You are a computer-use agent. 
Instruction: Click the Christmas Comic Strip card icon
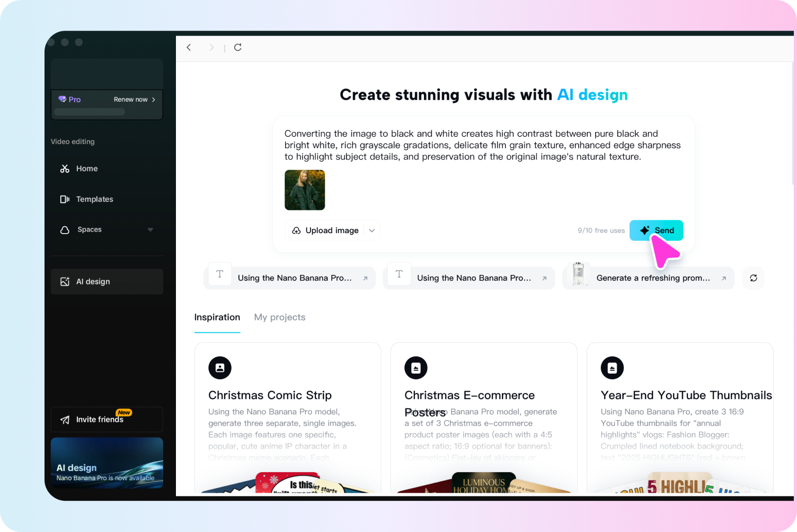[220, 368]
